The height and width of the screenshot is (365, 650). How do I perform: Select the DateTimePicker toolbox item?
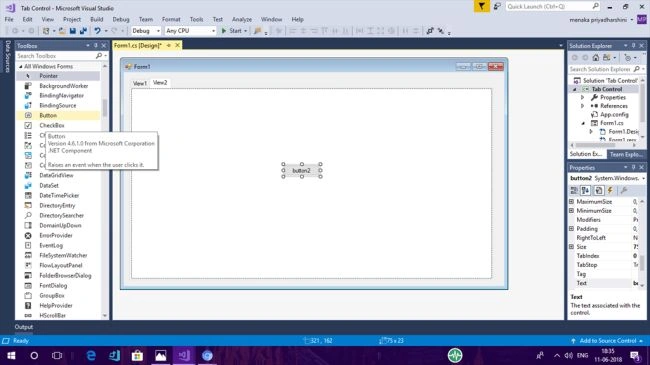click(x=58, y=195)
